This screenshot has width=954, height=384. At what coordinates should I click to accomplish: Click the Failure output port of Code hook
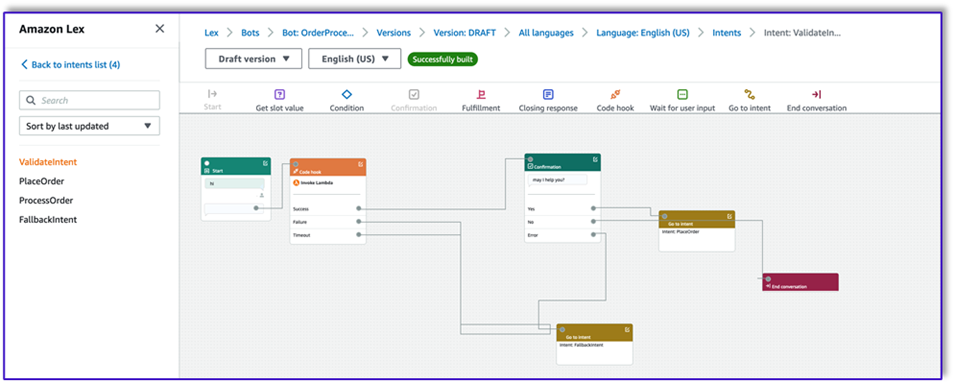point(358,222)
